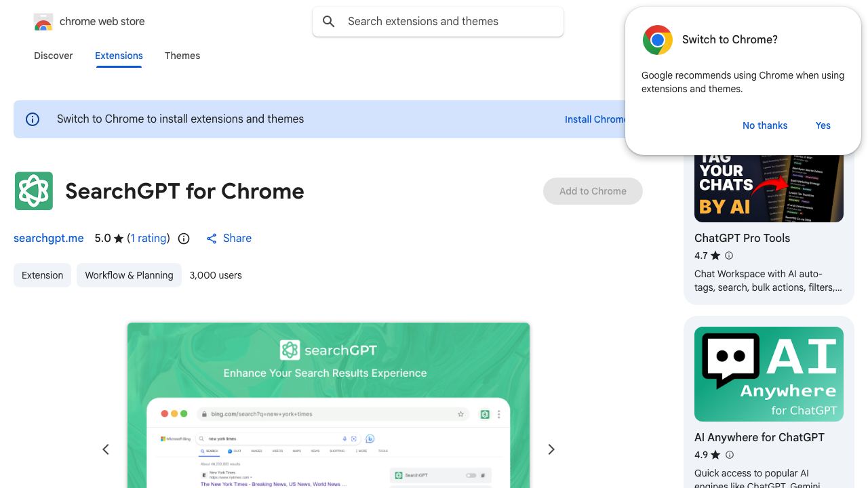Open the ChatGPT Pro Tools title
The height and width of the screenshot is (488, 868).
[x=742, y=238]
